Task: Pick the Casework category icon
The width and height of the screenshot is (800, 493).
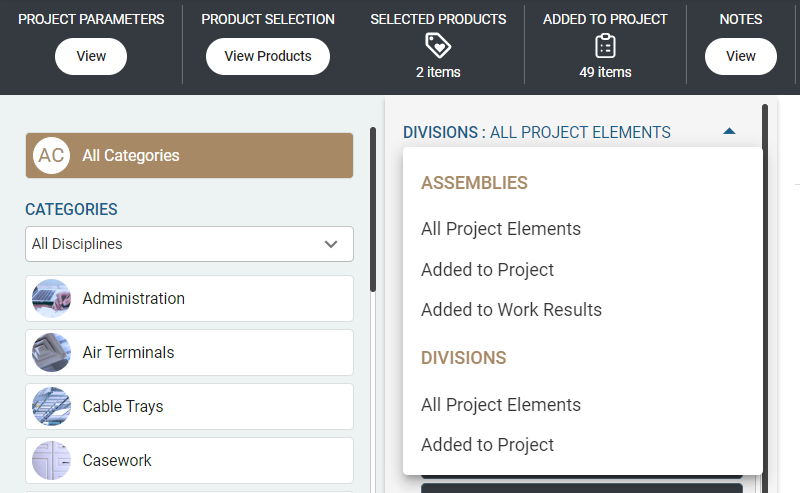Action: [52, 461]
